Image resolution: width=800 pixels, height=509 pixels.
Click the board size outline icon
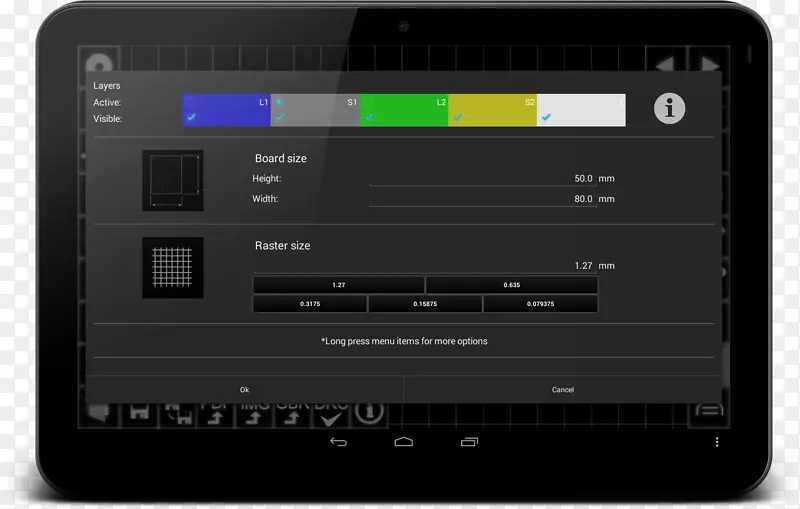pos(172,180)
